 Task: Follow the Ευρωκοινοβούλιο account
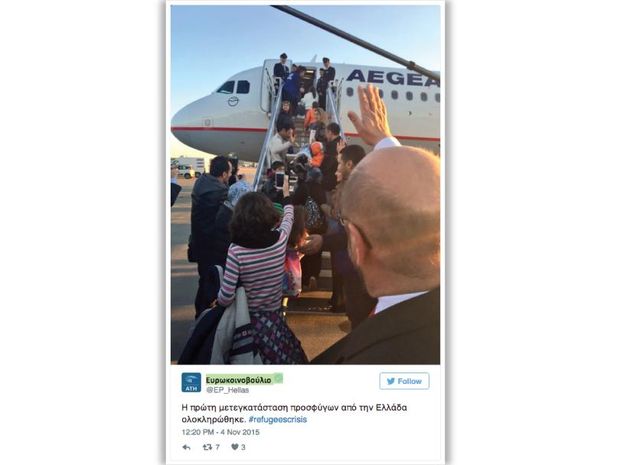(x=404, y=381)
